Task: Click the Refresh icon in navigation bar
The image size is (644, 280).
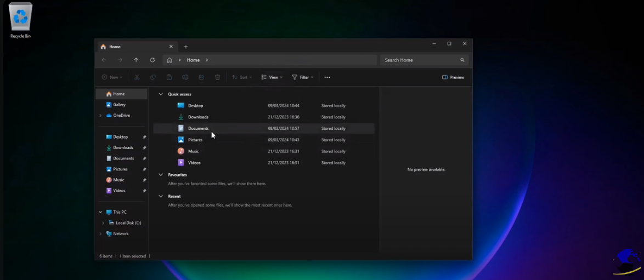Action: (x=152, y=60)
